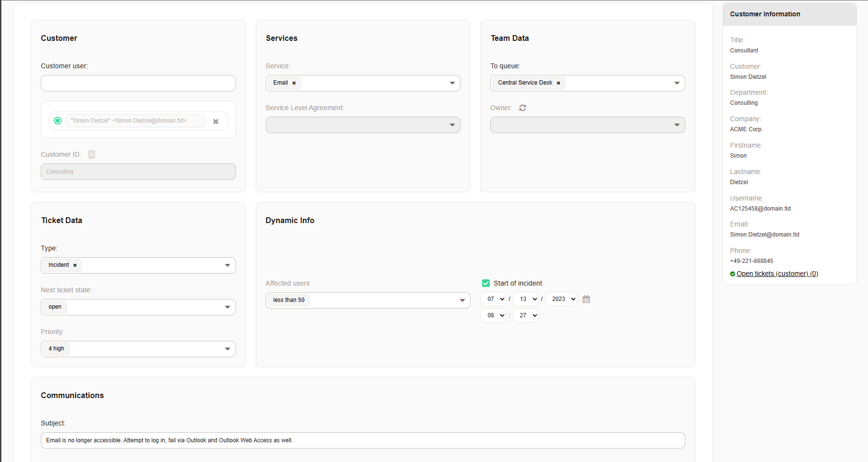The width and height of the screenshot is (868, 462).
Task: Open the incident hour selector
Action: [493, 315]
